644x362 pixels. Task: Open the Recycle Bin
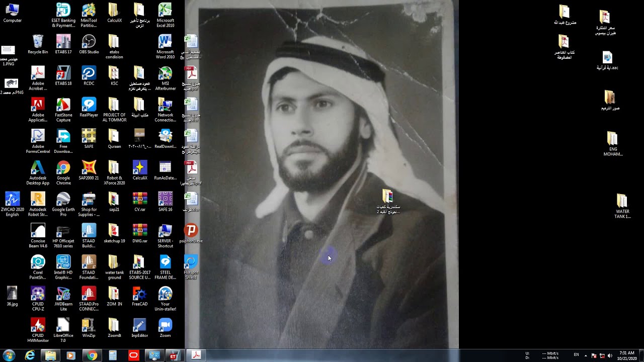coord(38,44)
